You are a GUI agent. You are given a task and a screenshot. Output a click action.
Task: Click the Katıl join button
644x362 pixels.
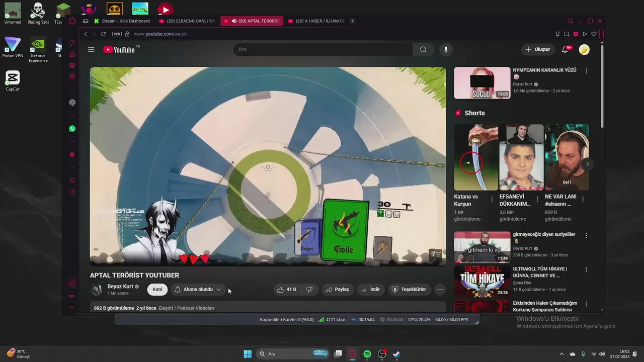click(x=157, y=289)
